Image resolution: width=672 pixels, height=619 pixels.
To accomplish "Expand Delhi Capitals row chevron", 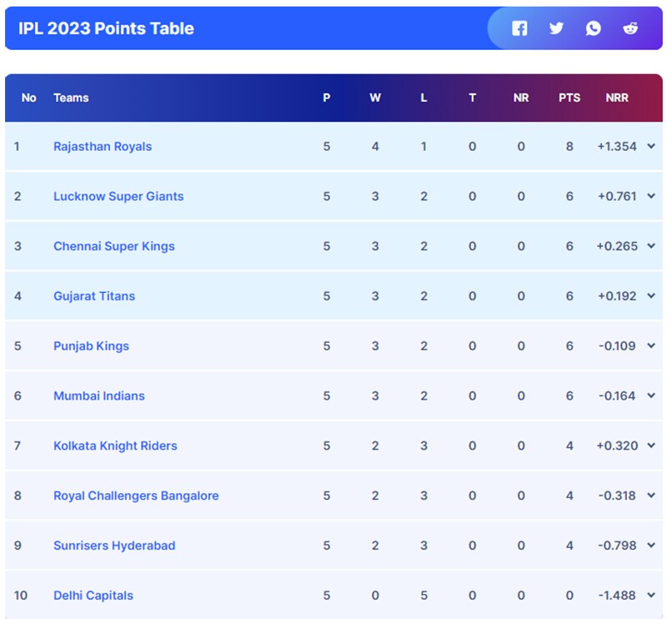I will click(651, 595).
